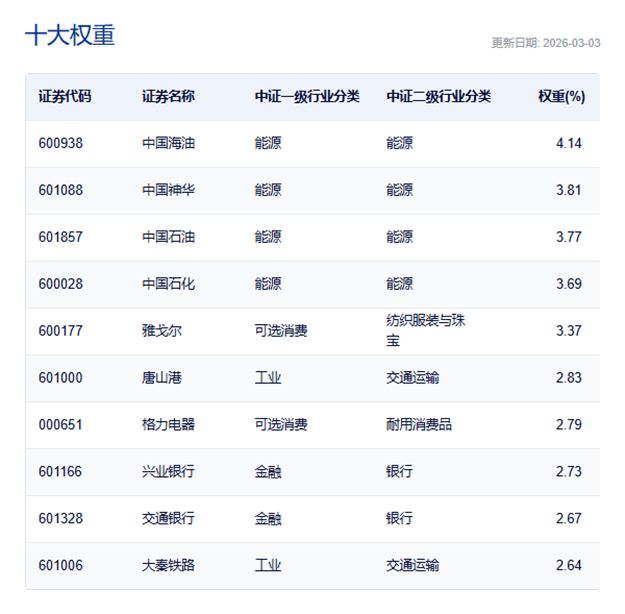Click the 2.67 weight value
This screenshot has width=625, height=614.
pyautogui.click(x=568, y=518)
